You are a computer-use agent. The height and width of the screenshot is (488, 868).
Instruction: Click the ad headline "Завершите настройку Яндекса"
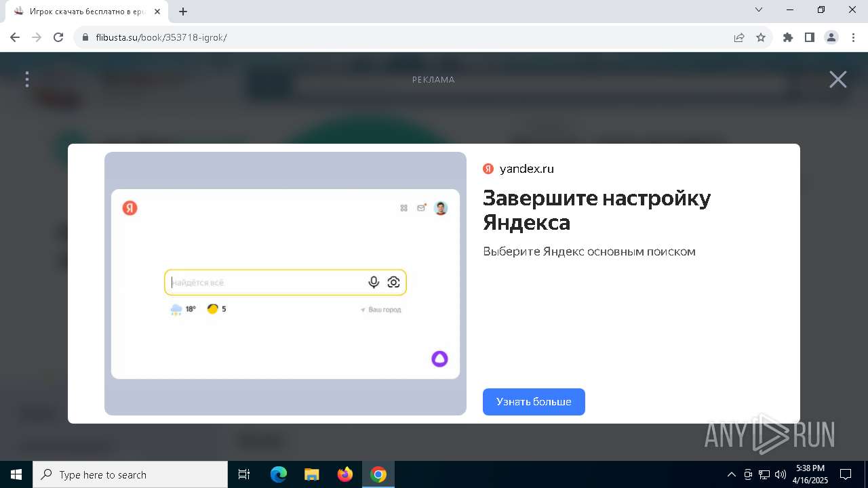(x=597, y=210)
